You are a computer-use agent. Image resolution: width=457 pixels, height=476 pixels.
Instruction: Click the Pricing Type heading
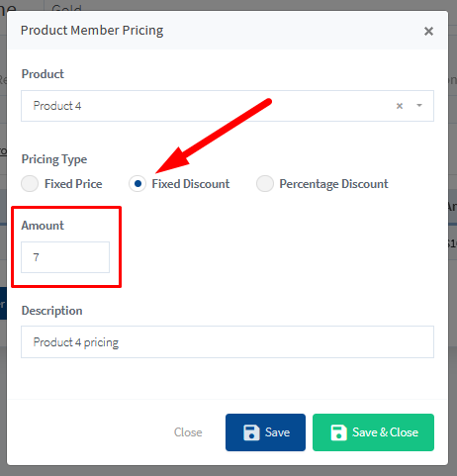pos(54,159)
